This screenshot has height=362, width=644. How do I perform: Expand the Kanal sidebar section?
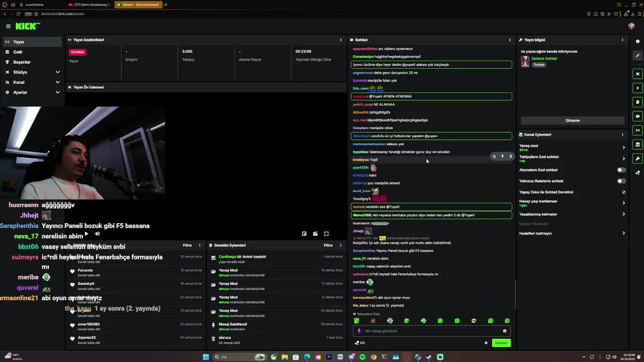[x=57, y=82]
